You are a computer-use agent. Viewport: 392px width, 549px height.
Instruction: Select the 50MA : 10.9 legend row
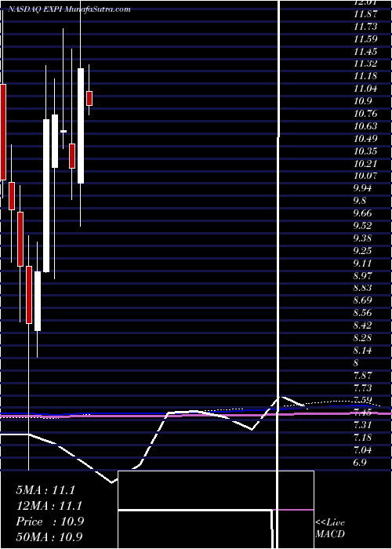coord(49,536)
